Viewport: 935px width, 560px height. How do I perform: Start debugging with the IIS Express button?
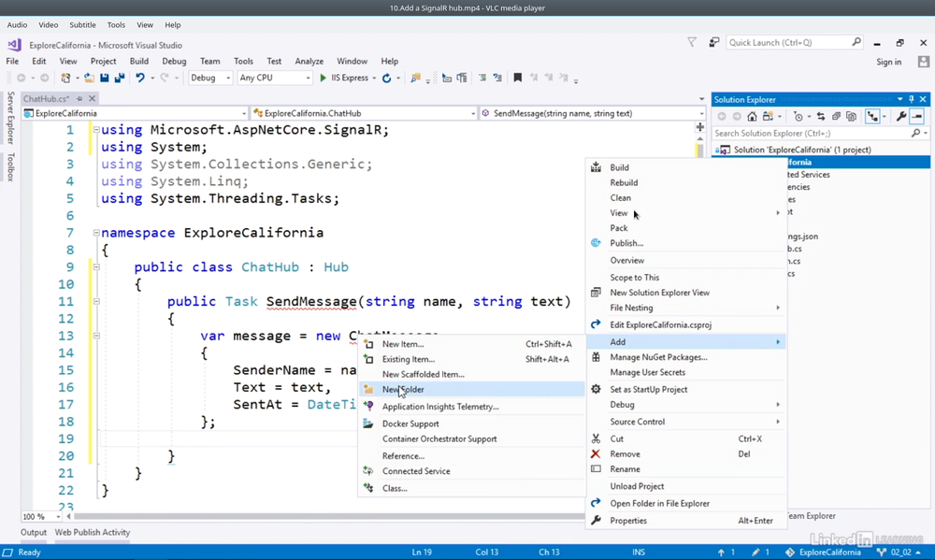coord(344,79)
